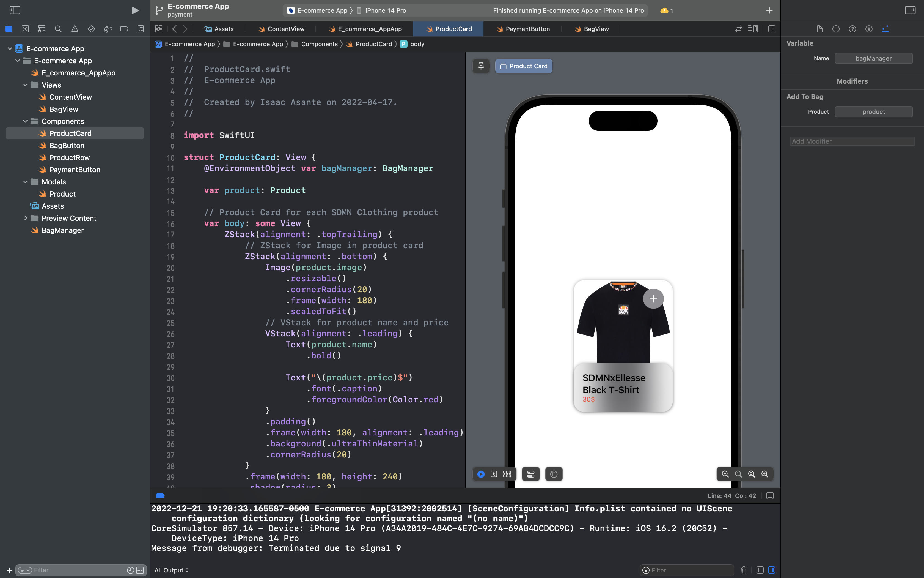Screen dimensions: 924x578
Task: Switch to the PaymentButton tab
Action: click(523, 29)
